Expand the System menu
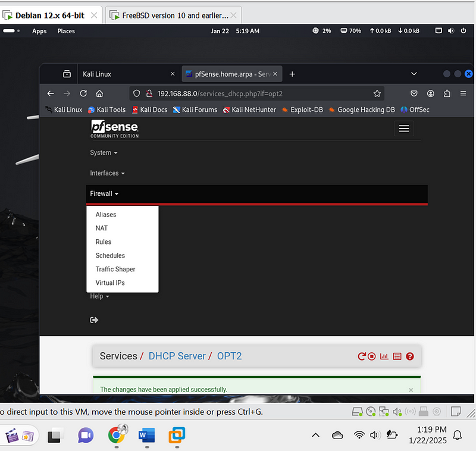This screenshot has height=451, width=476. pyautogui.click(x=104, y=153)
